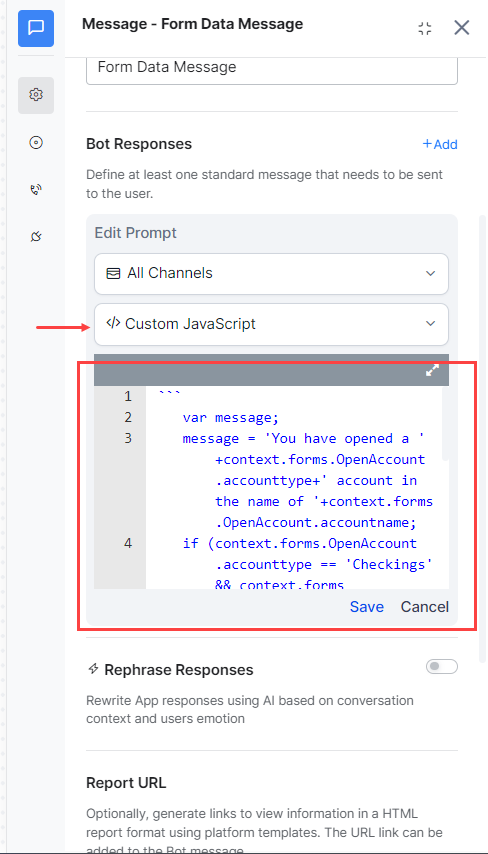Open the All Channels dropdown
The width and height of the screenshot is (488, 854).
(271, 273)
